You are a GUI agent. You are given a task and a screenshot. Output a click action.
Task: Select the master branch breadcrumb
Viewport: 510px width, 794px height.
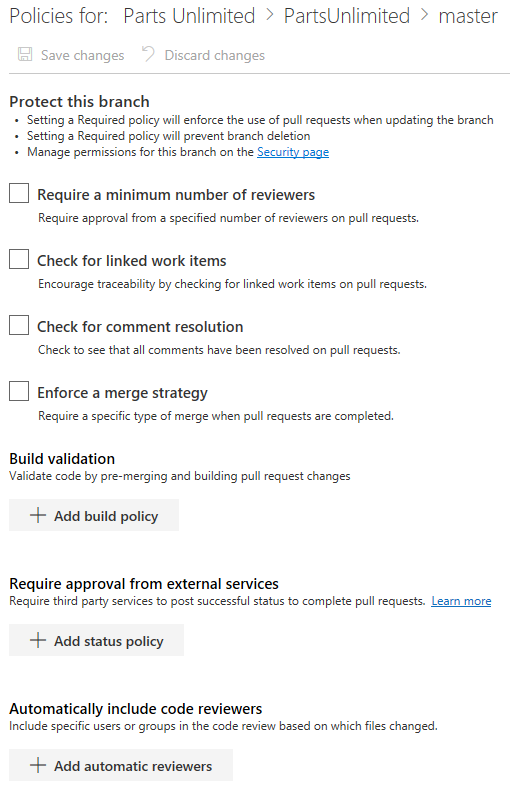click(x=468, y=16)
